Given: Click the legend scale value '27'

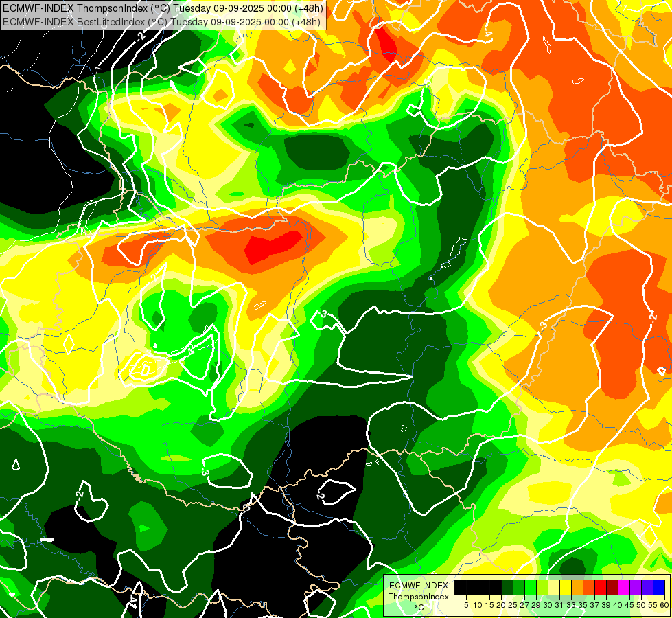Looking at the screenshot, I should click(524, 605).
